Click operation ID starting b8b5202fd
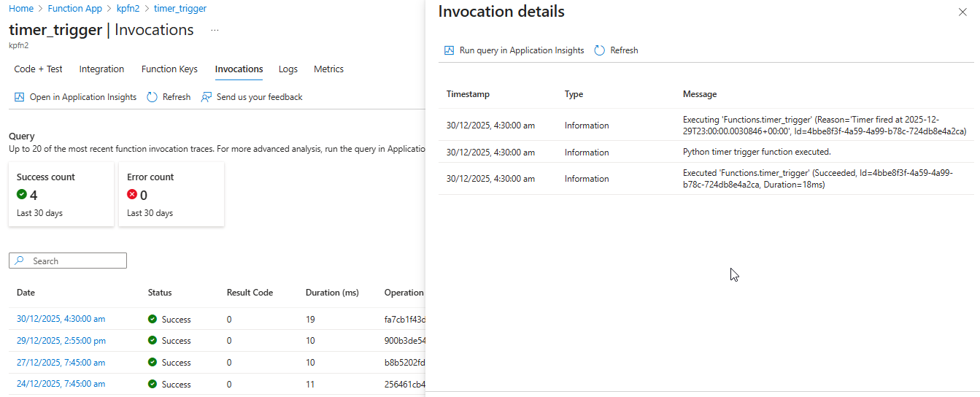 (404, 363)
